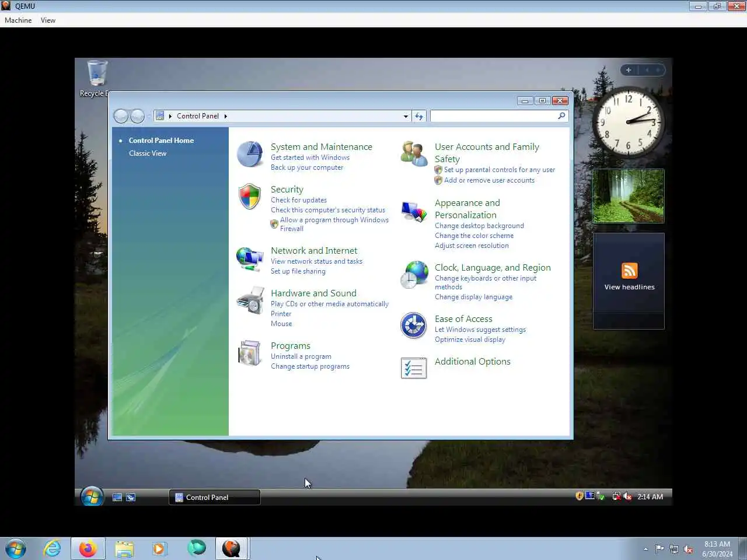Click the Control Panel forward arrow button
747x560 pixels.
click(137, 116)
